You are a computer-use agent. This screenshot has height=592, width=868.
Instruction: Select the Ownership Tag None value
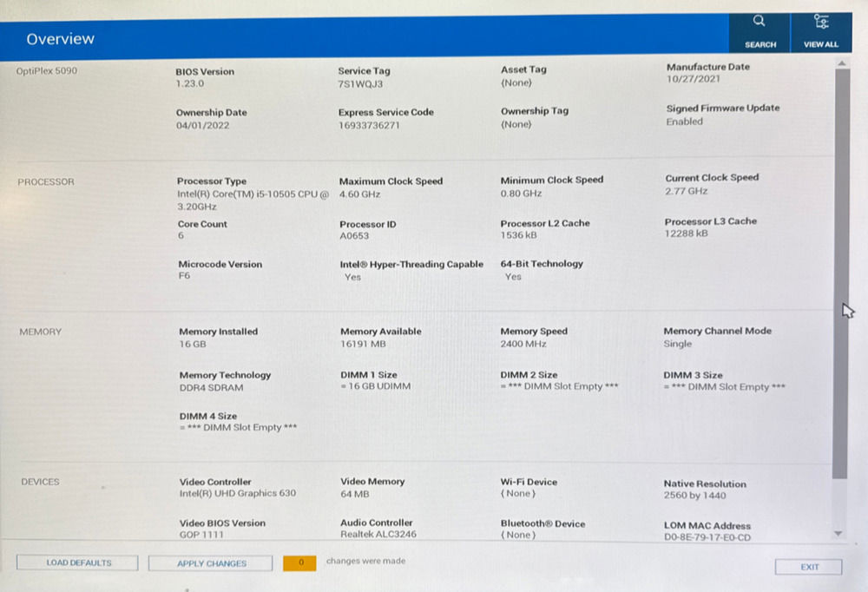(x=516, y=124)
